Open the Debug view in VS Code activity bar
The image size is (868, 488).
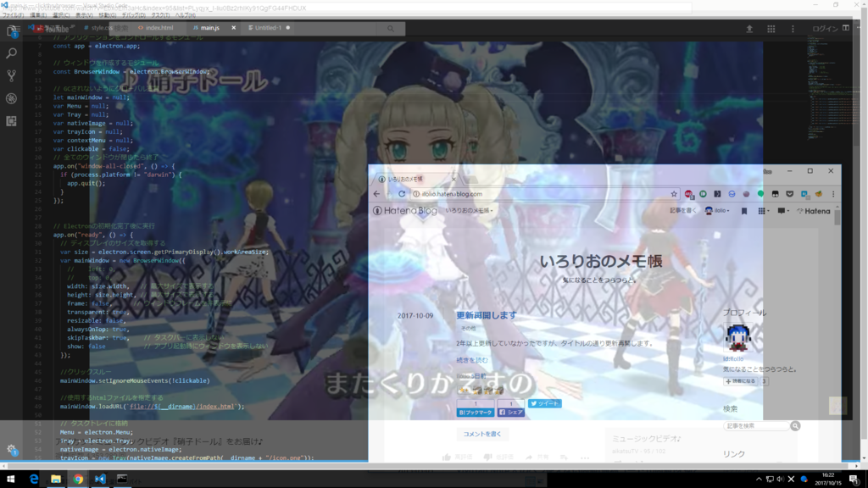pyautogui.click(x=12, y=98)
